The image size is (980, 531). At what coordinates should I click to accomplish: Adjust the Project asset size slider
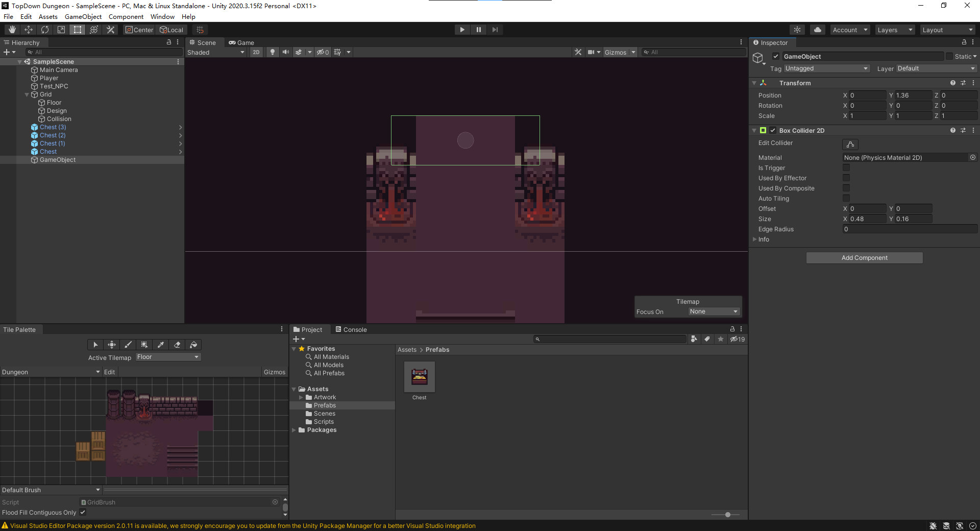pos(727,515)
